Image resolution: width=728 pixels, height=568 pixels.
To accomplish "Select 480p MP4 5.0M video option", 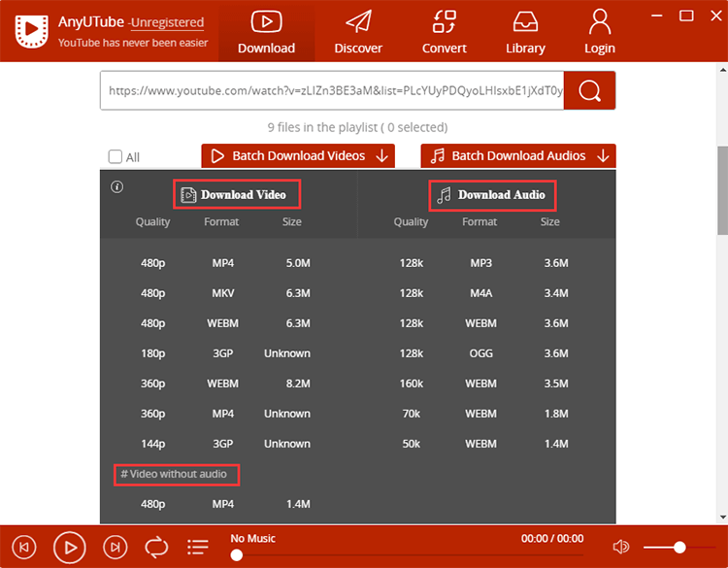I will click(x=225, y=263).
